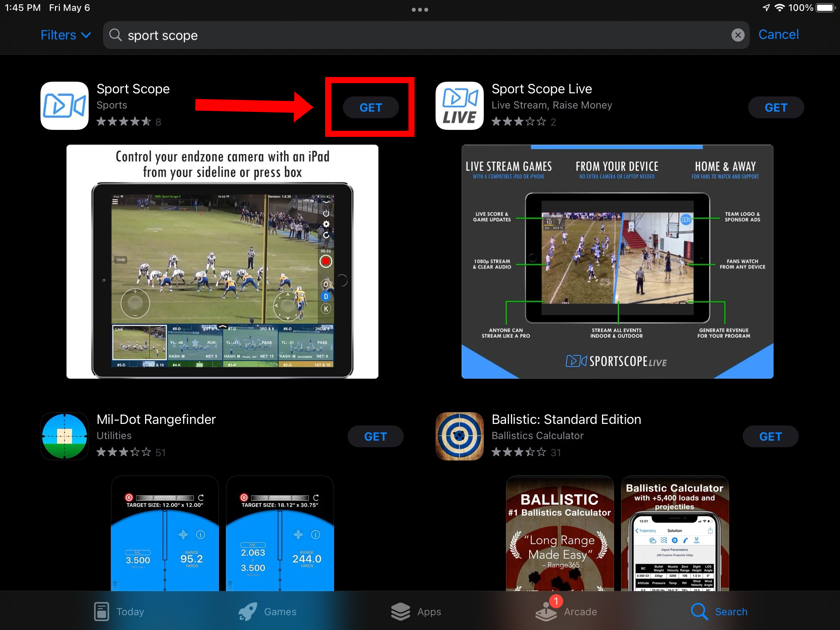Switch to the Today tab
This screenshot has width=840, height=630.
tap(119, 611)
